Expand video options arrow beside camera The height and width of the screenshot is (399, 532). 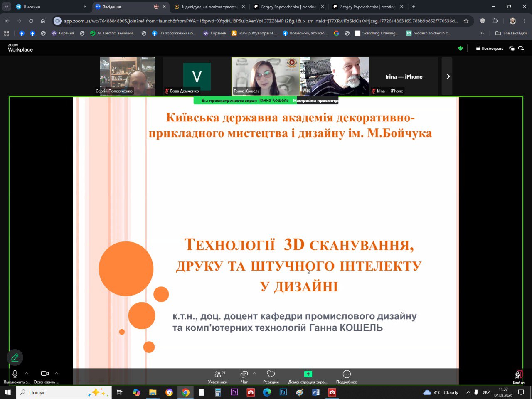pos(57,373)
